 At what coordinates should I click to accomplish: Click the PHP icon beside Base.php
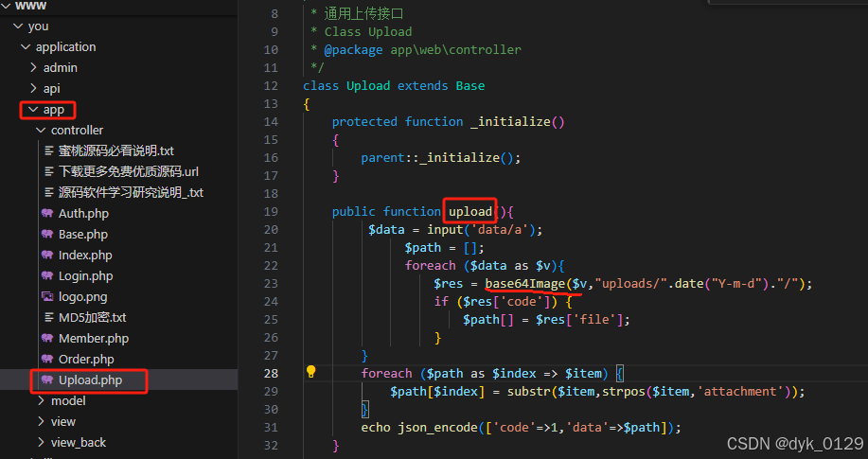pyautogui.click(x=47, y=234)
